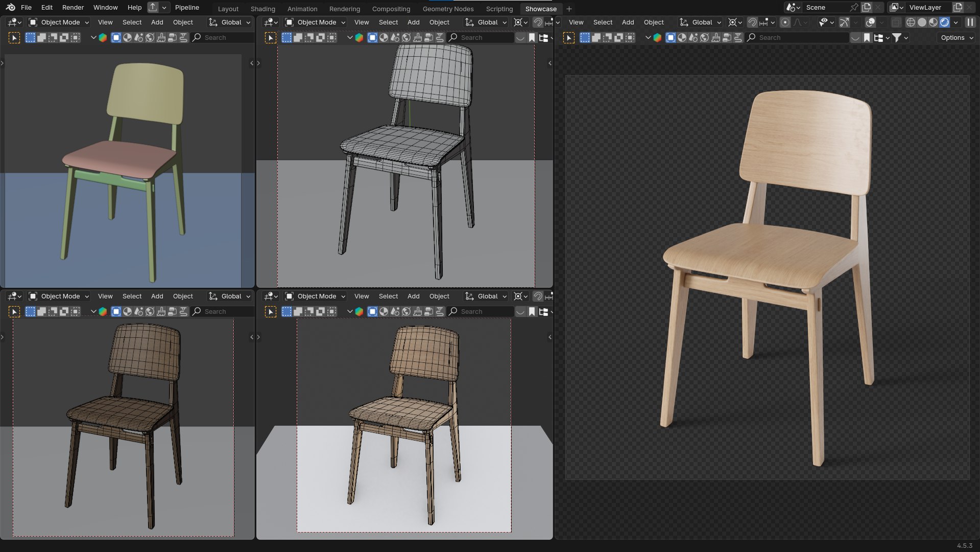Switch right viewport to wireframe shading
The width and height of the screenshot is (980, 552).
coord(911,22)
